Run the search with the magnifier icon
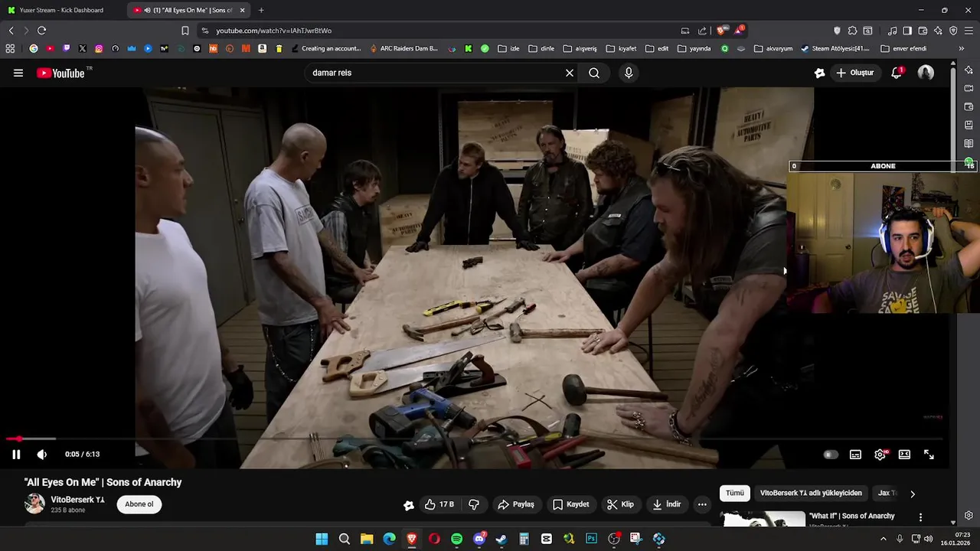980x551 pixels. tap(594, 73)
